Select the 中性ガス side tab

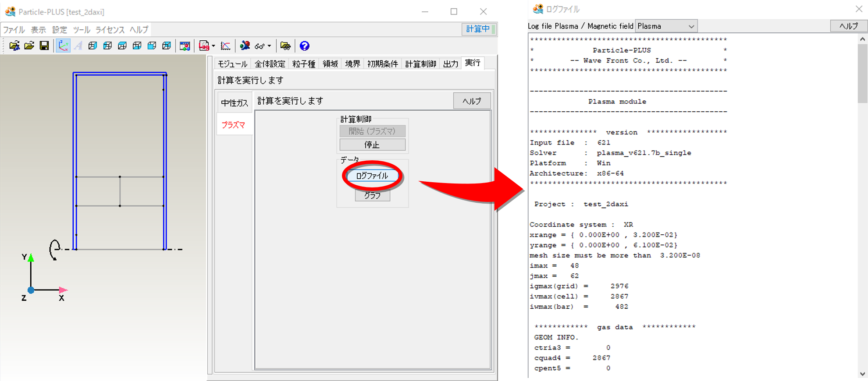[235, 103]
